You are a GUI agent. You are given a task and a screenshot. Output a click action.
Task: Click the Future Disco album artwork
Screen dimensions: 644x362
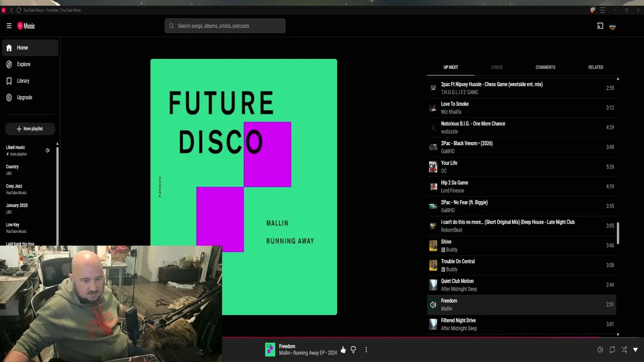coord(244,187)
